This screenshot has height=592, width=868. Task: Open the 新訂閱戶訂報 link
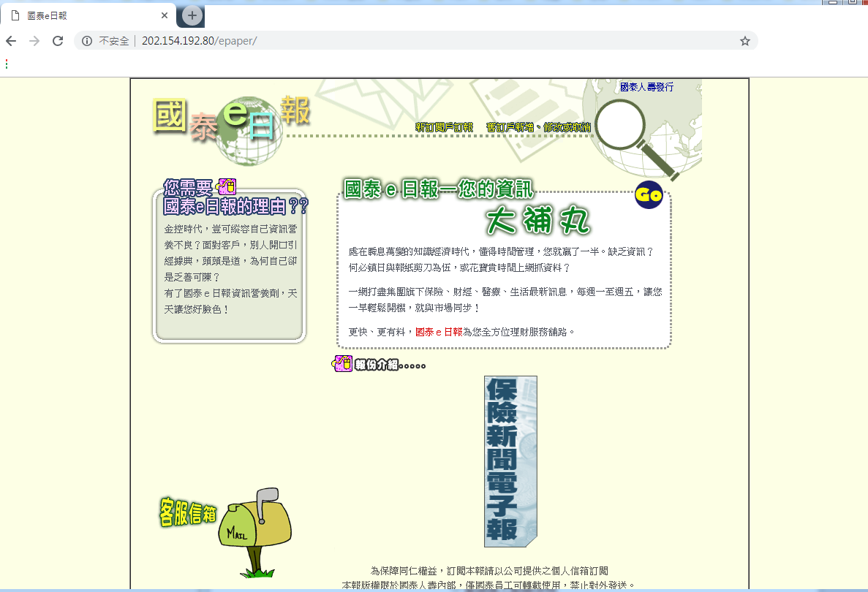[x=444, y=127]
